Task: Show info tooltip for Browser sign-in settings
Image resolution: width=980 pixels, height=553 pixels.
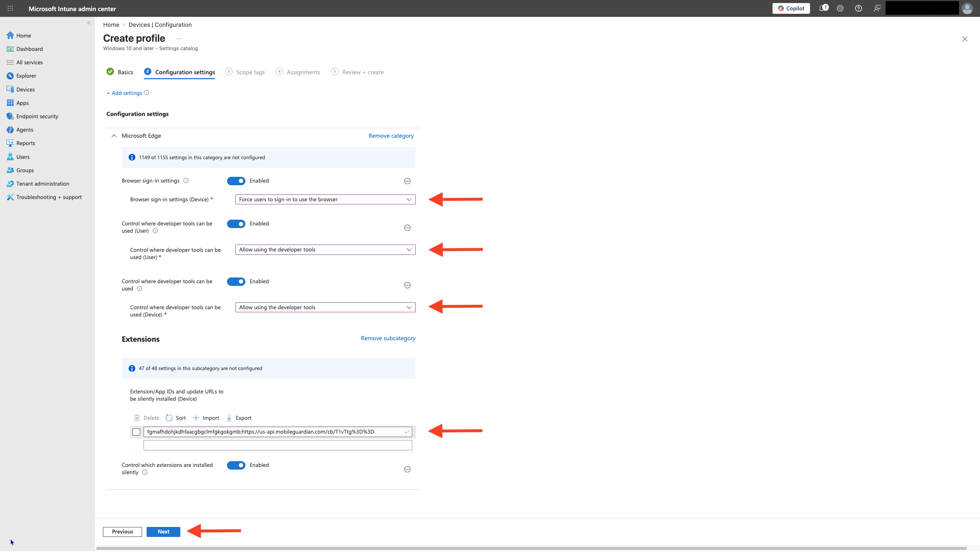Action: click(x=186, y=181)
